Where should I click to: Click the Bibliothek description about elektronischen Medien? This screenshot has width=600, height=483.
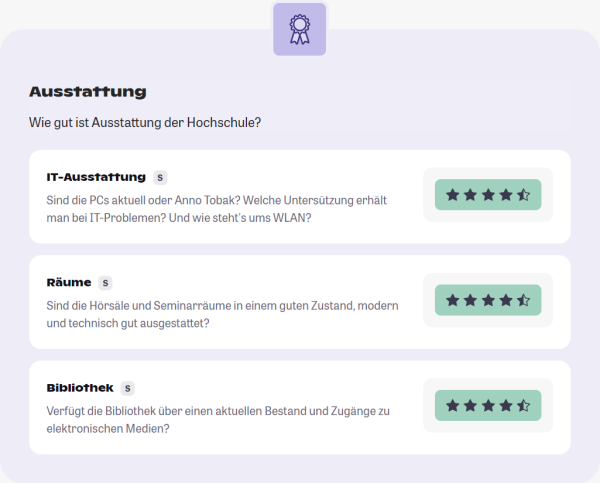click(x=216, y=418)
